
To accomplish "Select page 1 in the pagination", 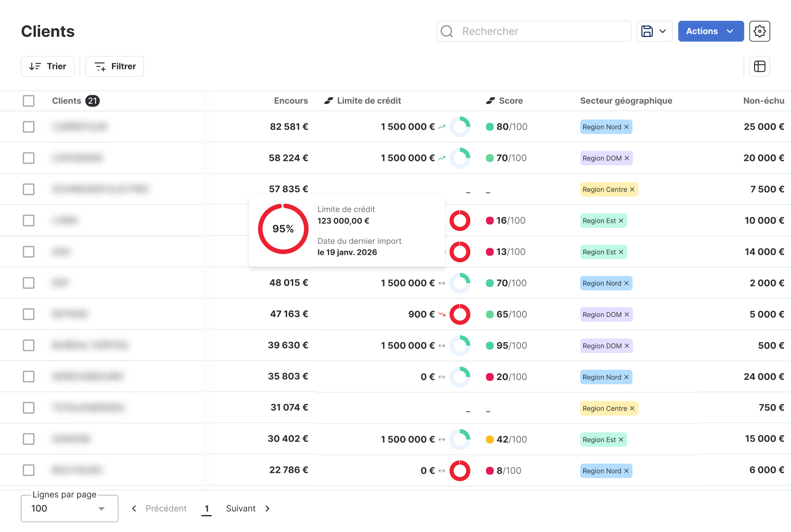I will [x=207, y=508].
